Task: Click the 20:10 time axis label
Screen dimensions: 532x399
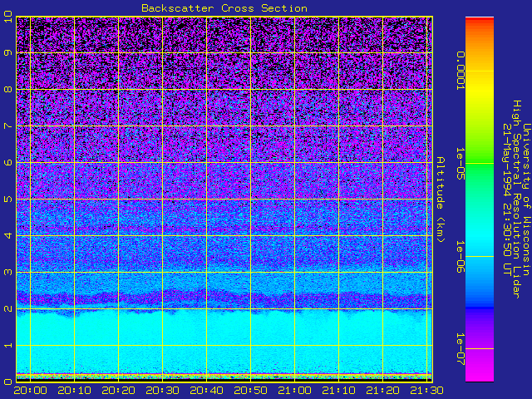Action: (74, 391)
